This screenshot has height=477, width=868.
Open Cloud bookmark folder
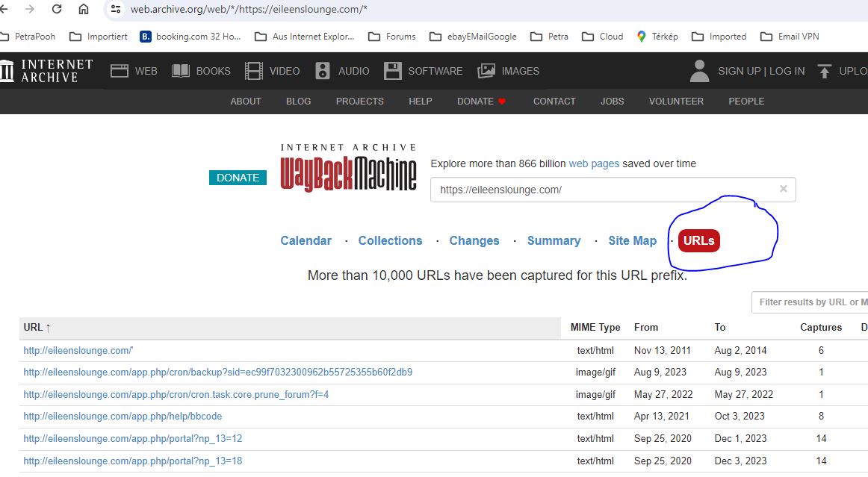pyautogui.click(x=602, y=37)
